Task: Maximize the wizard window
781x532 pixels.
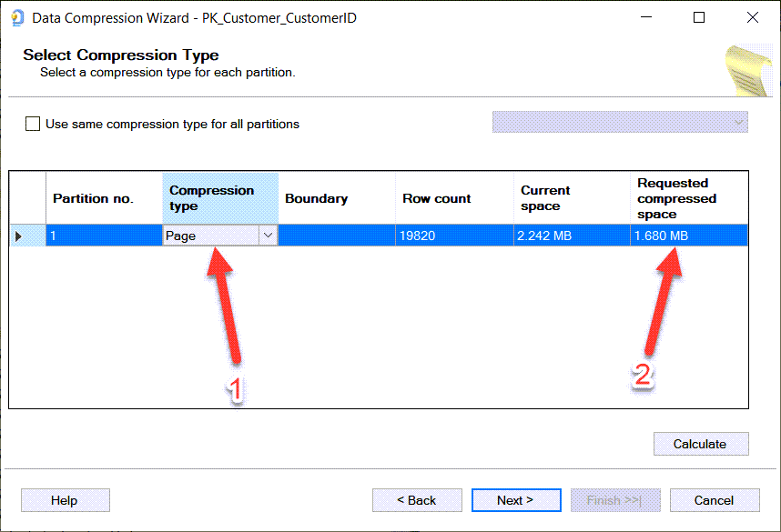Action: click(699, 17)
